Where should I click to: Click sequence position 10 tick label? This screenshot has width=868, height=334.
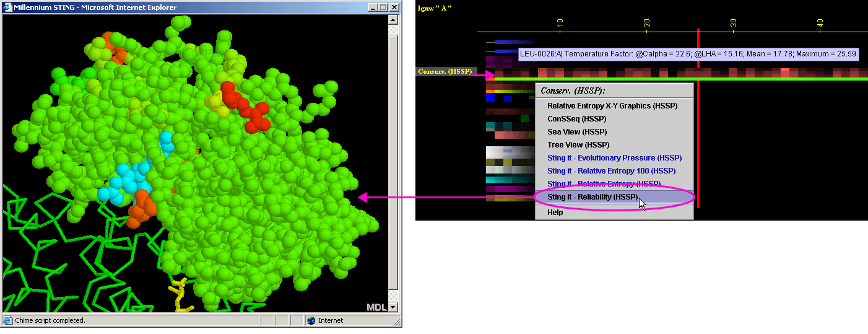560,24
